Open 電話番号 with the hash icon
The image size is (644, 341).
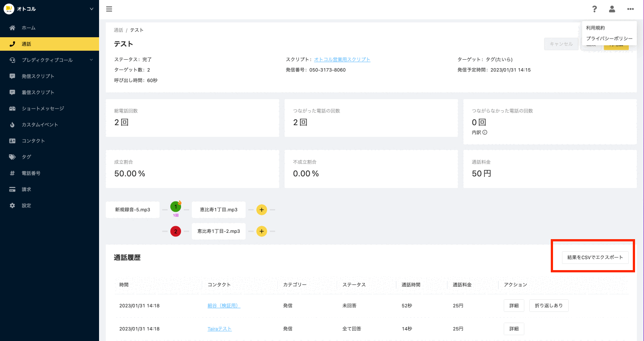coord(13,173)
